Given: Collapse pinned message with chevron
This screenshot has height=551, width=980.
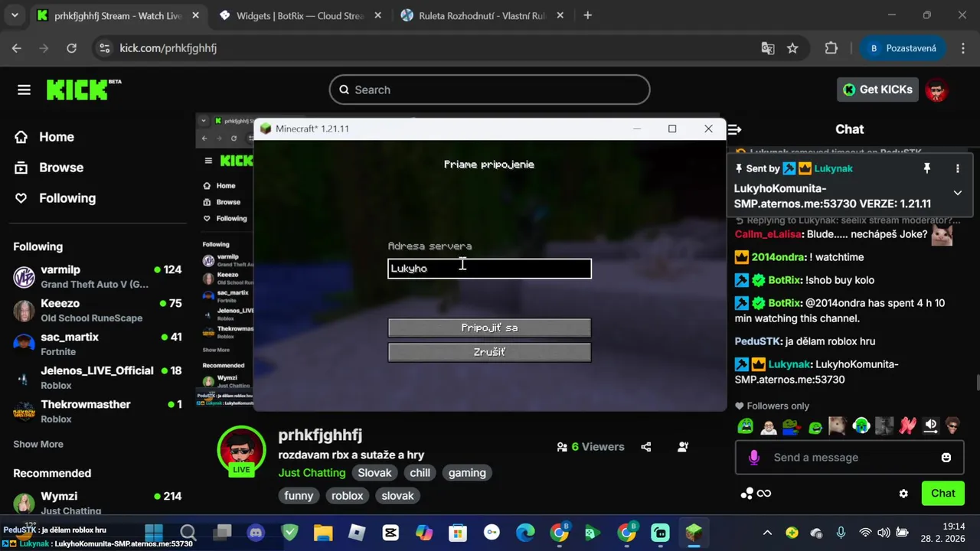Looking at the screenshot, I should 957,193.
